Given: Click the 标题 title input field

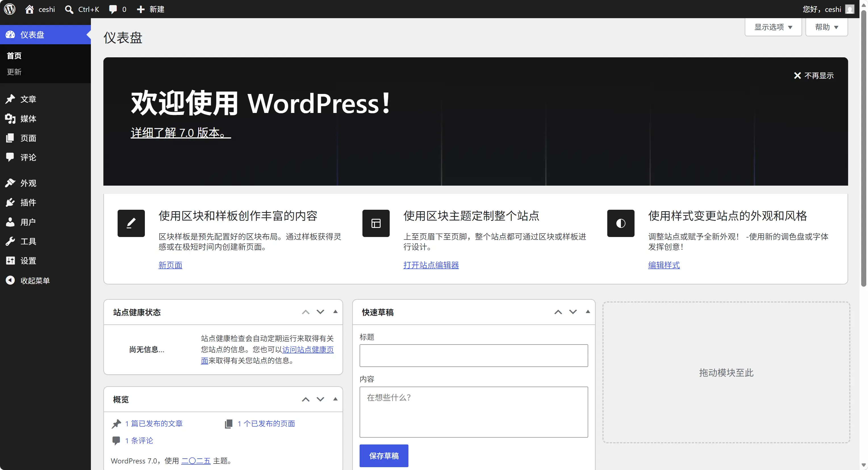Looking at the screenshot, I should pos(474,356).
